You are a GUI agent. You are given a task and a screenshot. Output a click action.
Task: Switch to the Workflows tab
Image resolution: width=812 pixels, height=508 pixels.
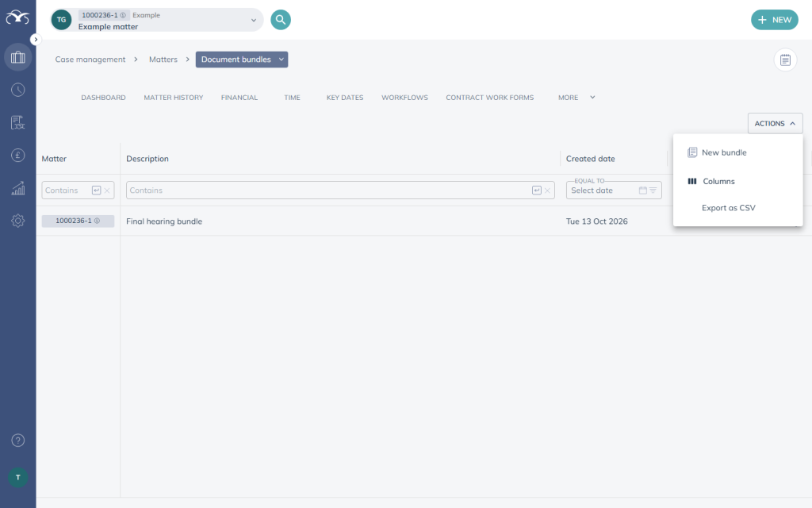405,98
